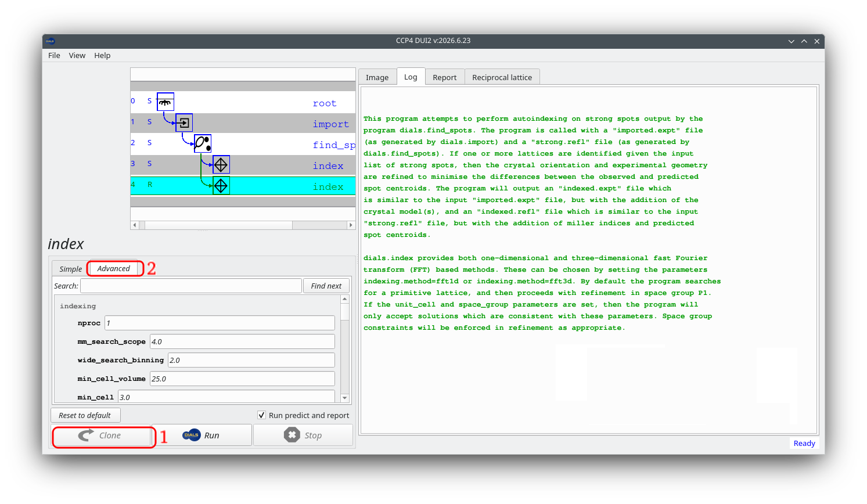Clone the current index node

coord(102,435)
